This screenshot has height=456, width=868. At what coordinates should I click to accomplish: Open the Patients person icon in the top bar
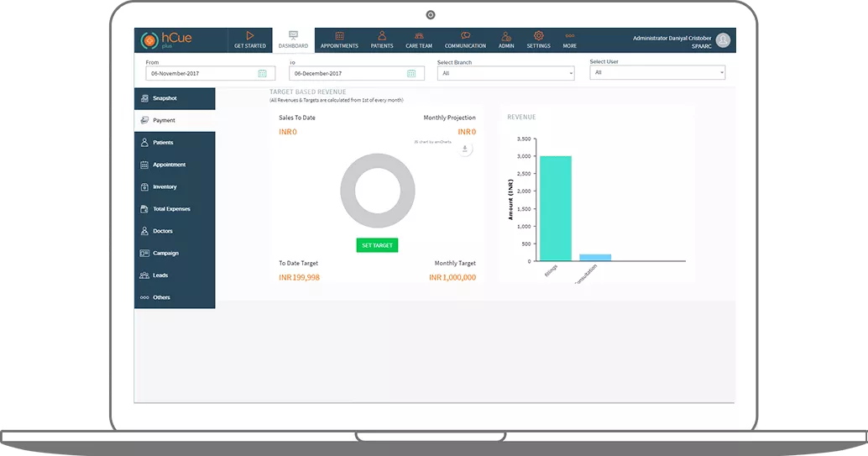click(x=382, y=35)
